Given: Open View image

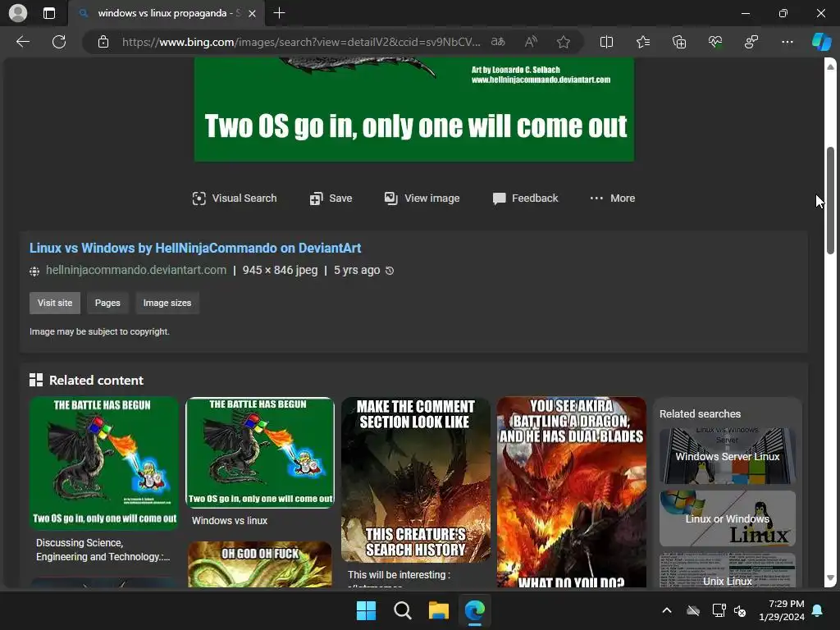Looking at the screenshot, I should point(422,199).
